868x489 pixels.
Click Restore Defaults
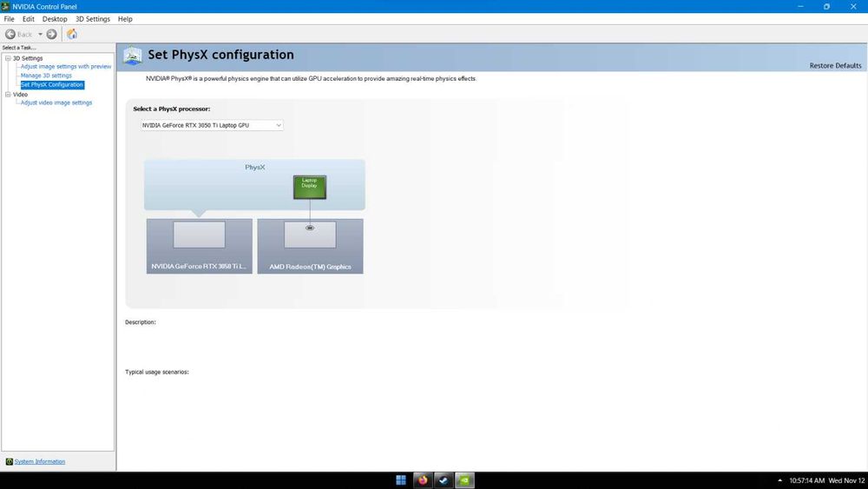click(x=835, y=65)
